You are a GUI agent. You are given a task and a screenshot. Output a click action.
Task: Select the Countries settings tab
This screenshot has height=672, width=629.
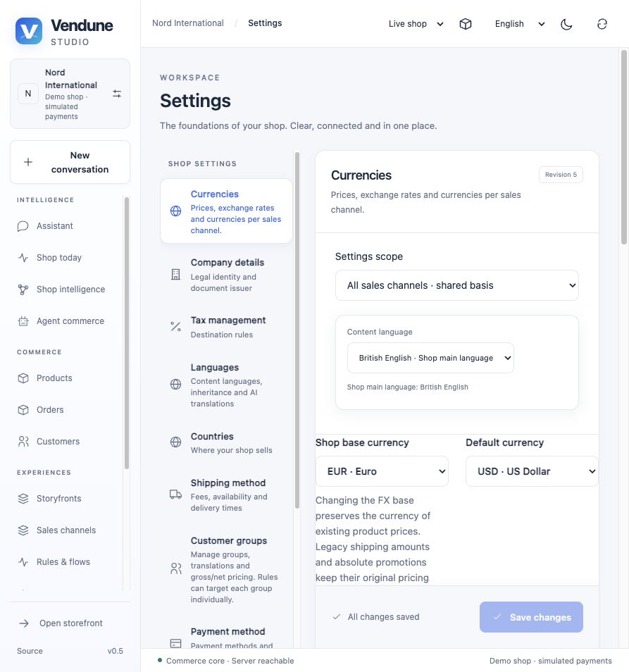226,442
